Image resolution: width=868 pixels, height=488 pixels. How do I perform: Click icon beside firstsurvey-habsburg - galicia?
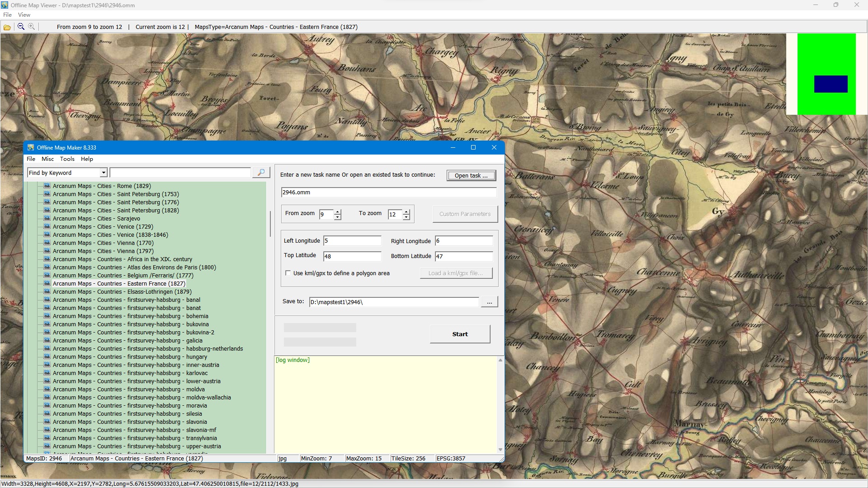tap(47, 340)
